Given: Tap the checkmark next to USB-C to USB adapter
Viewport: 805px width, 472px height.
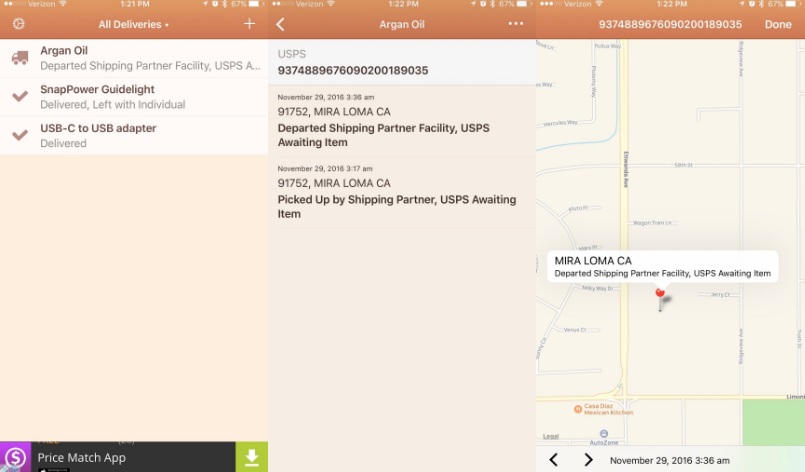Looking at the screenshot, I should (x=20, y=135).
